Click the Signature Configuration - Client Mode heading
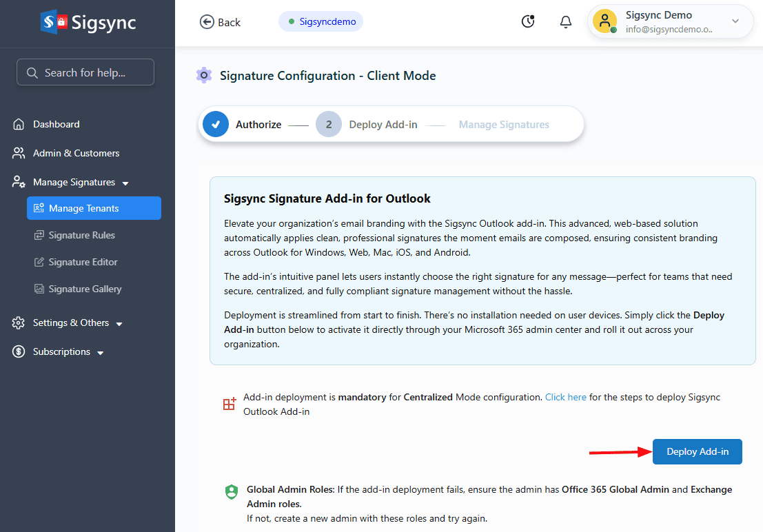 point(327,76)
